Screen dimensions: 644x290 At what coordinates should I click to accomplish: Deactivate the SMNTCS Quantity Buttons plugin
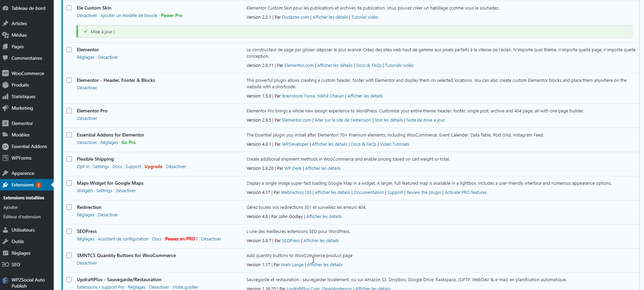click(x=87, y=263)
